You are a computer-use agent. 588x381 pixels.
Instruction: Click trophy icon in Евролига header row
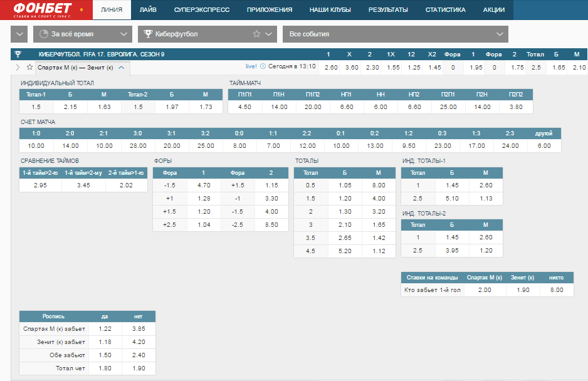tap(18, 54)
